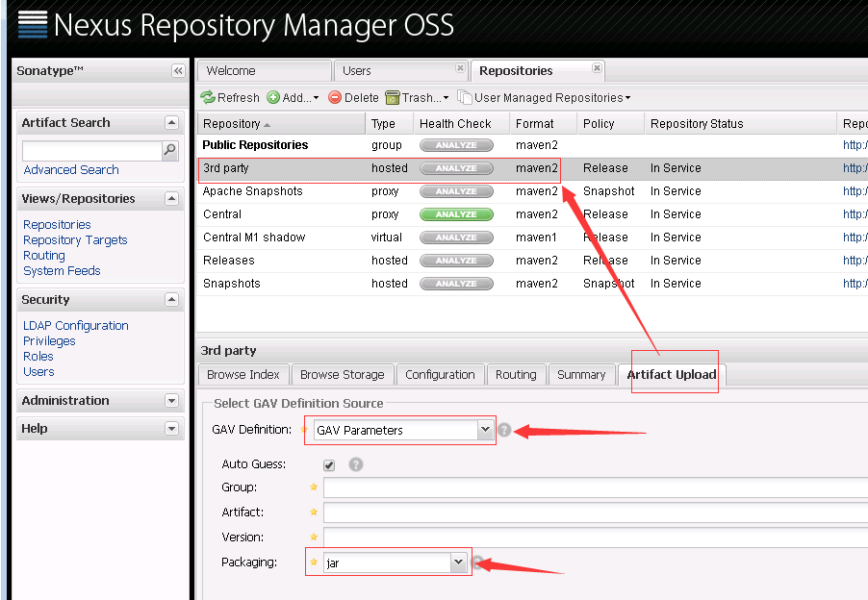This screenshot has height=600, width=868.
Task: Analyze health of 3rd party repository
Action: 456,168
